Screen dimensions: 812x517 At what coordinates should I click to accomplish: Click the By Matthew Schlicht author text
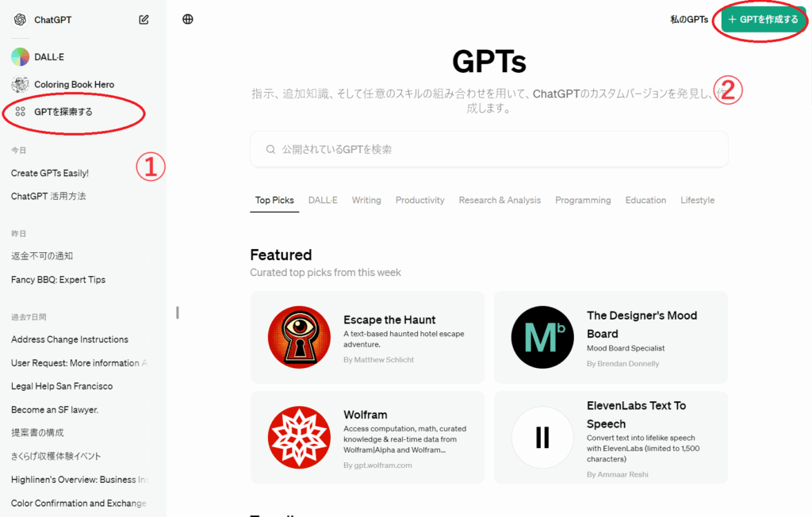(378, 359)
